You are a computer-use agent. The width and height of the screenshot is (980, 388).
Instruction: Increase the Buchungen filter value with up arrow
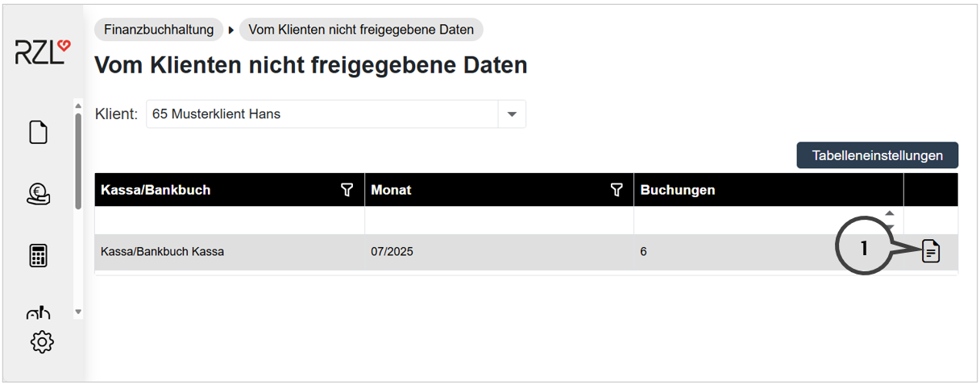click(x=890, y=214)
